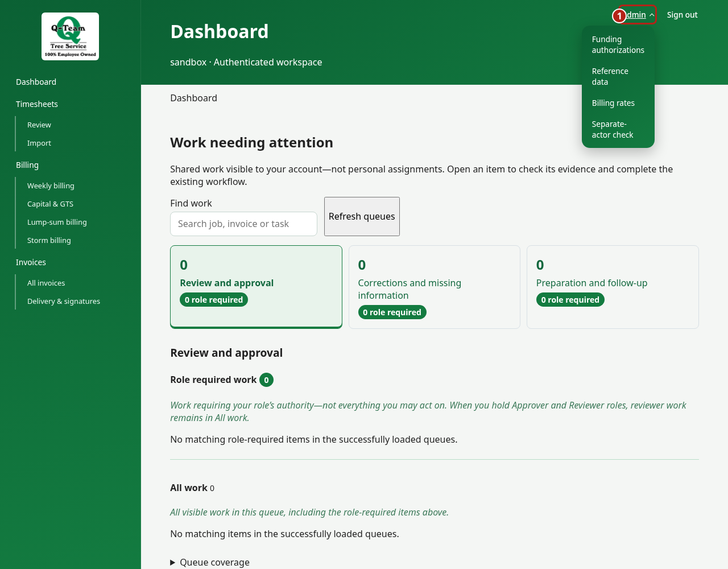Screen dimensions: 728x569
Task: Select Corrections and missing information card
Action: pos(435,287)
